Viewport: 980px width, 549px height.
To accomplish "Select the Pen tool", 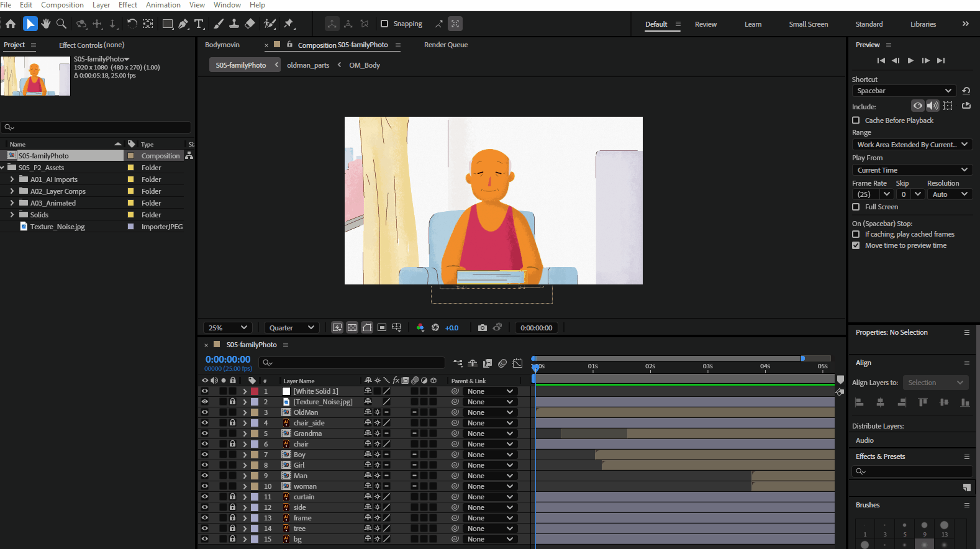I will (x=183, y=24).
